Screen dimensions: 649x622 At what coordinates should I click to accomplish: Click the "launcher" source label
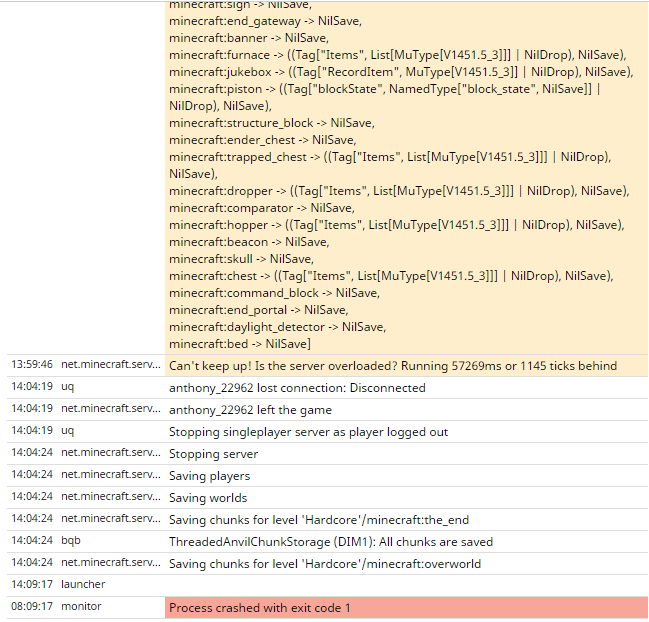click(x=83, y=584)
